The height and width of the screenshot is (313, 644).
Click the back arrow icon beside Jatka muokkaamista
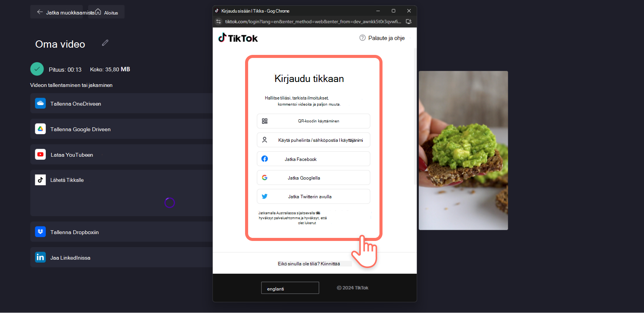pyautogui.click(x=40, y=12)
